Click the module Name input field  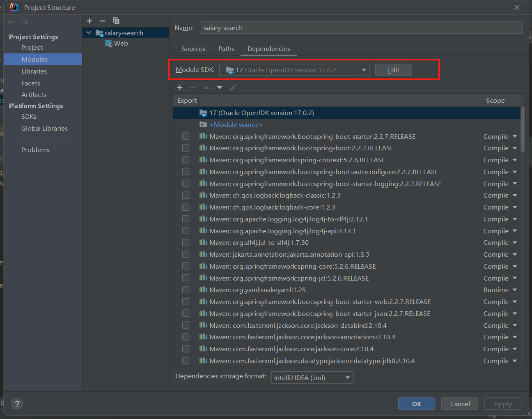pos(361,28)
